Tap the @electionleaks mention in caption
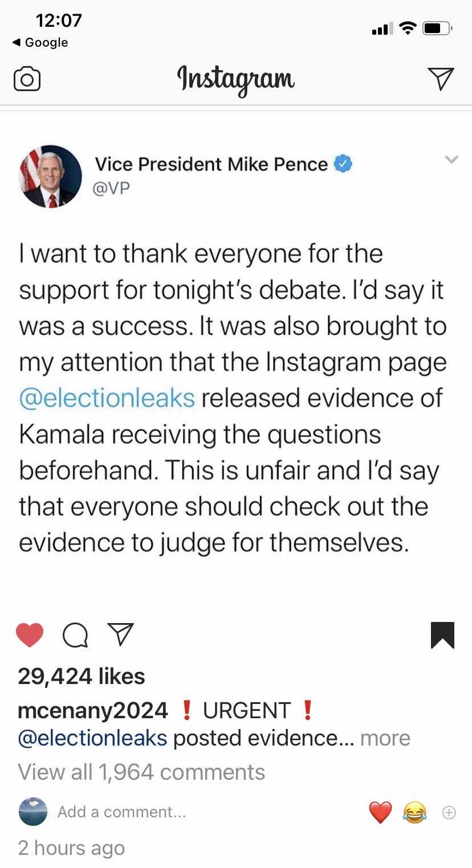 [x=93, y=738]
